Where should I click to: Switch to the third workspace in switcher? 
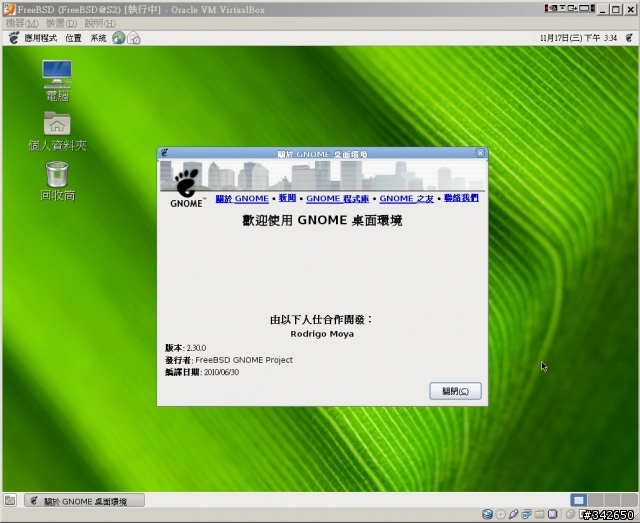612,500
